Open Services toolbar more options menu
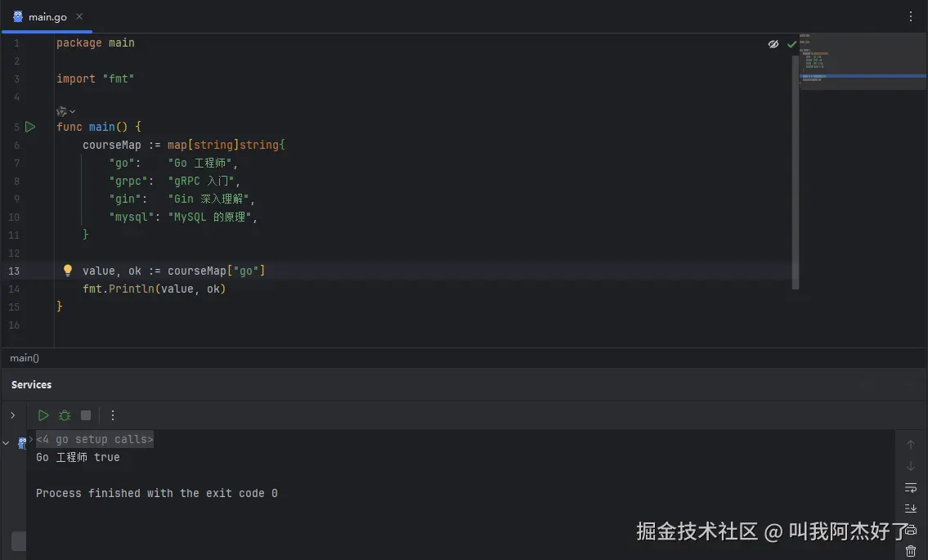The image size is (928, 560). (113, 415)
